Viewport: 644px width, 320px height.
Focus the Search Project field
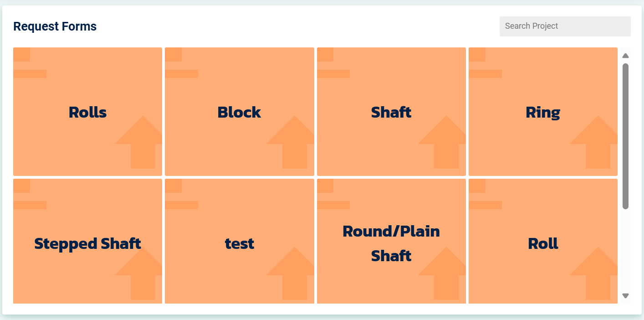[x=565, y=26]
